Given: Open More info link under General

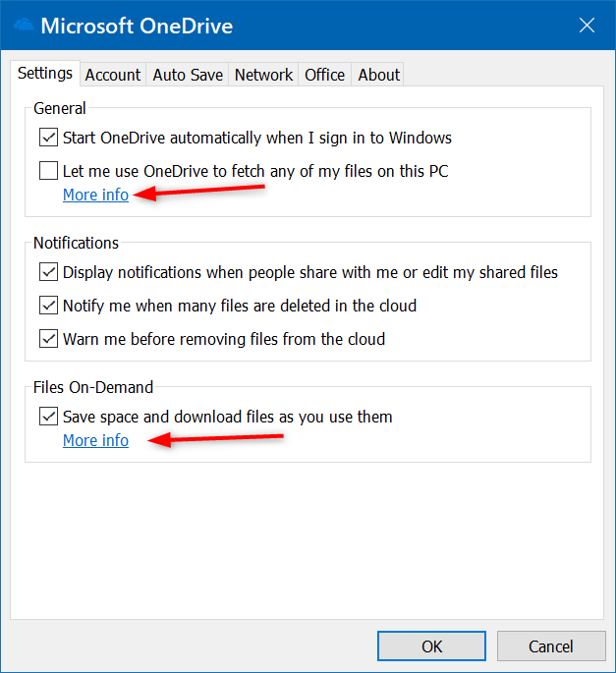Looking at the screenshot, I should [x=95, y=195].
